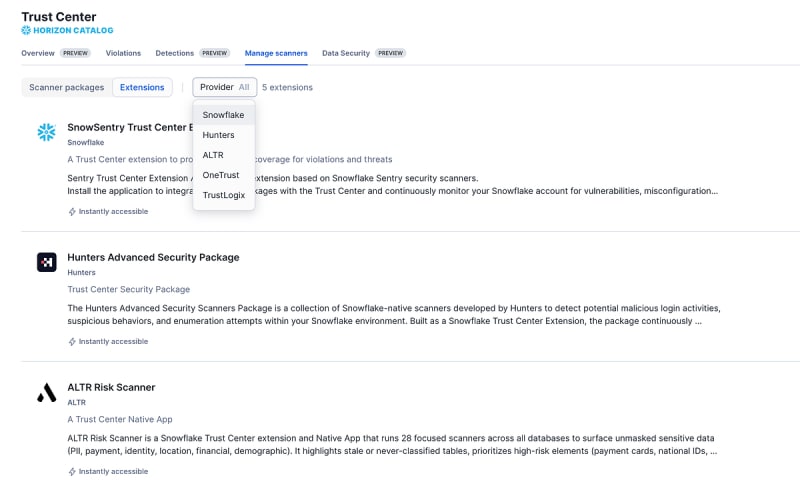Viewport: 800px width, 488px height.
Task: Open the Overview tab
Action: click(38, 53)
